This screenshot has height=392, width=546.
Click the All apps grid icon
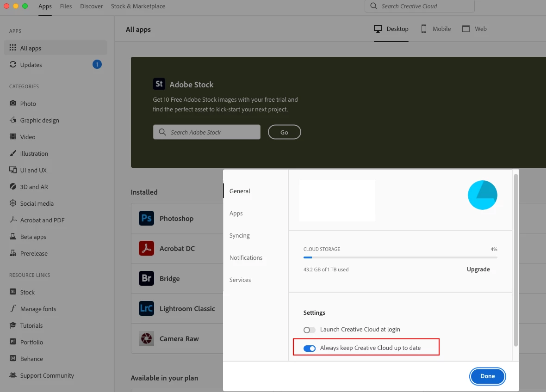coord(13,48)
